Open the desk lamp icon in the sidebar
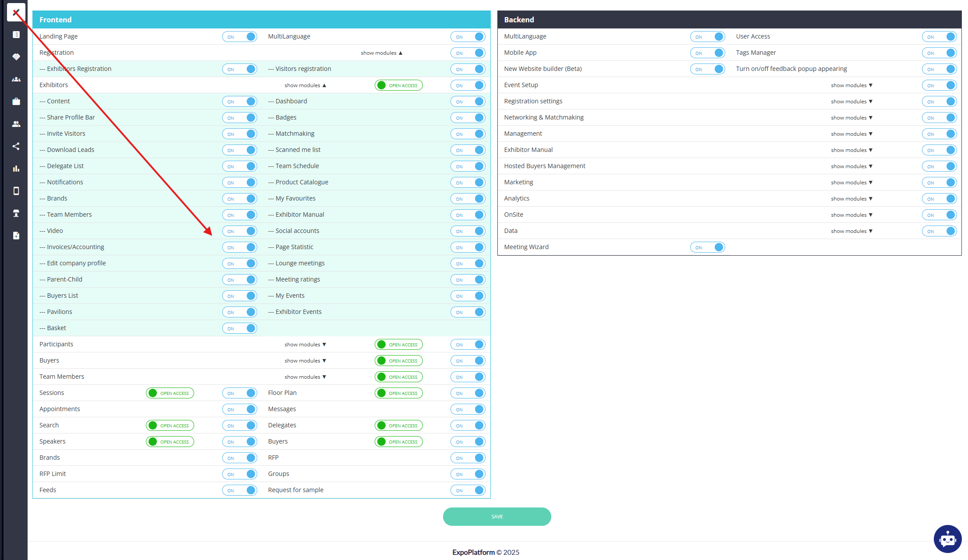Viewport: 968px width, 560px height. tap(16, 213)
